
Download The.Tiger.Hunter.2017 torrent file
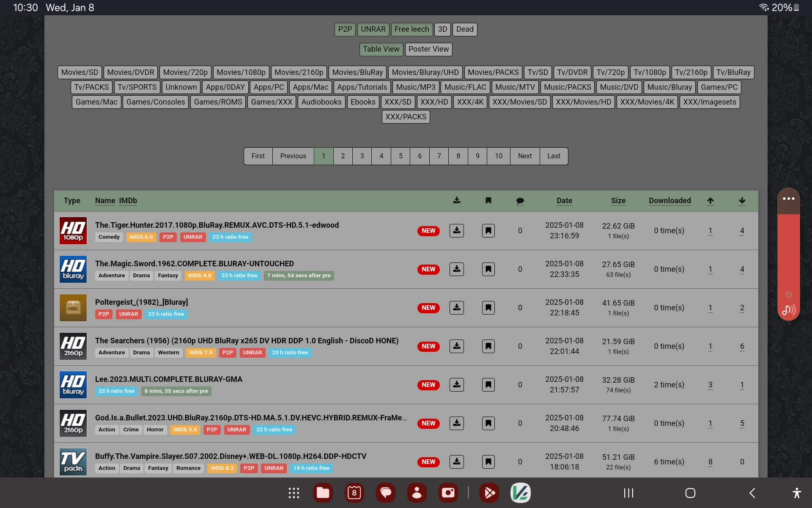(456, 231)
